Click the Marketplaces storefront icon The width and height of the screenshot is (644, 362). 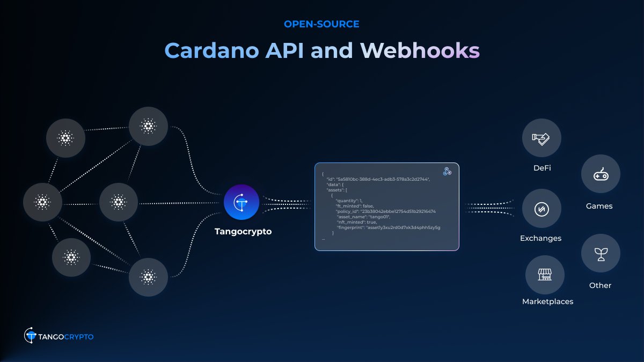click(545, 275)
